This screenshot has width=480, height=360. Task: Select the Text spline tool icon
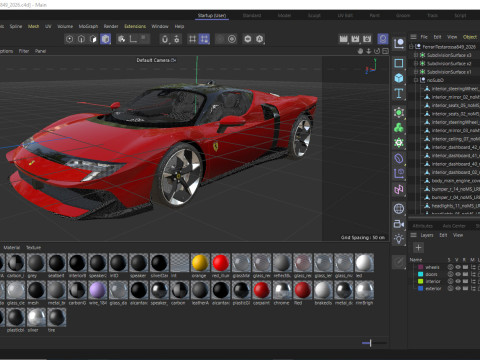point(399,93)
